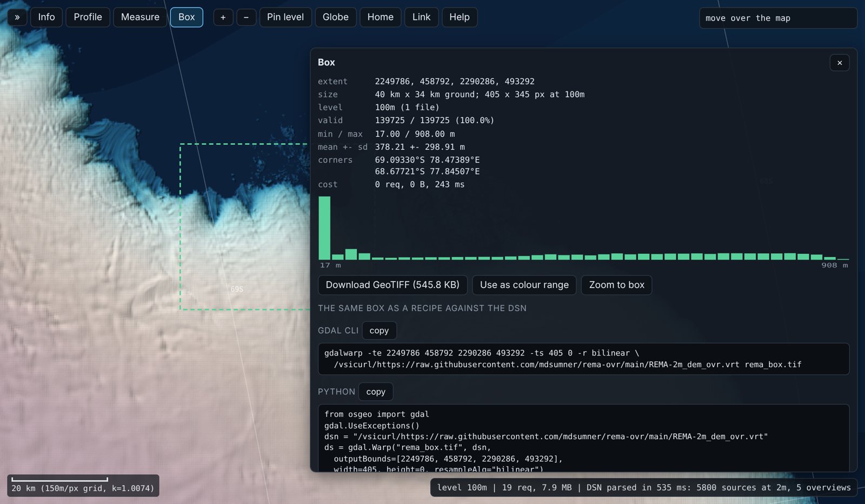Image resolution: width=865 pixels, height=504 pixels.
Task: Click the 'move over the map' readout
Action: tap(778, 18)
